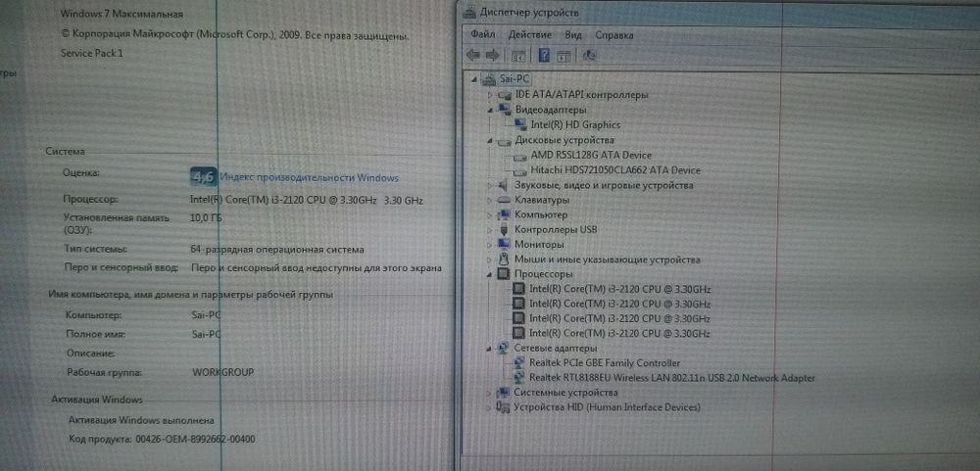The image size is (980, 471).
Task: Click the Forward arrow in Device Manager toolbar
Action: pyautogui.click(x=493, y=56)
